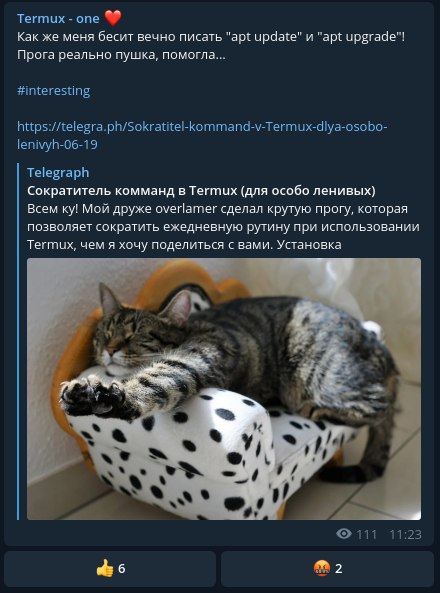This screenshot has height=593, width=440.
Task: Click the swearing face emoji icon
Action: pos(322,568)
